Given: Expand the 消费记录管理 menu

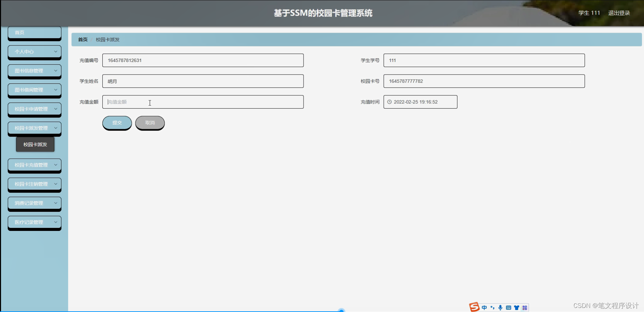Looking at the screenshot, I should click(x=34, y=203).
